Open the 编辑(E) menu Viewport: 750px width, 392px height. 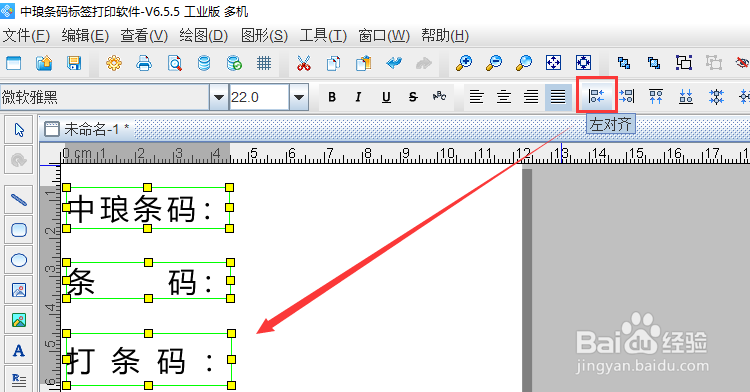click(x=85, y=35)
